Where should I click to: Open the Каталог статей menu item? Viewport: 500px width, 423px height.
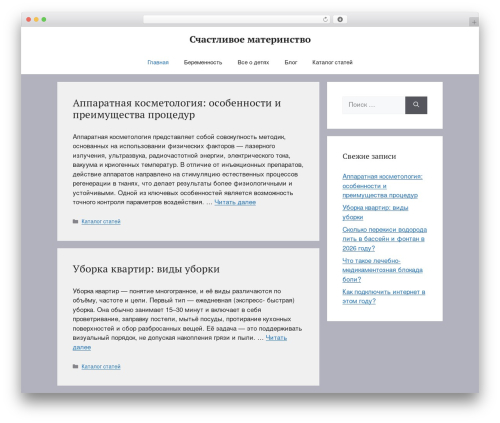coord(332,62)
